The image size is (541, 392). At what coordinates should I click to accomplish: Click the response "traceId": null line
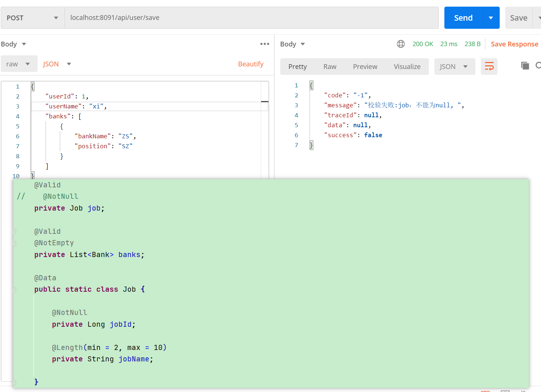[353, 115]
